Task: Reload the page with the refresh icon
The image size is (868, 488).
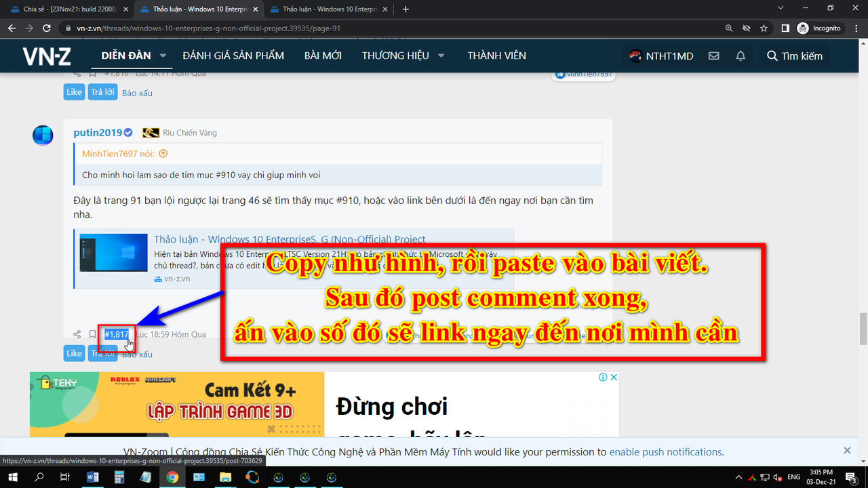Action: (x=46, y=28)
